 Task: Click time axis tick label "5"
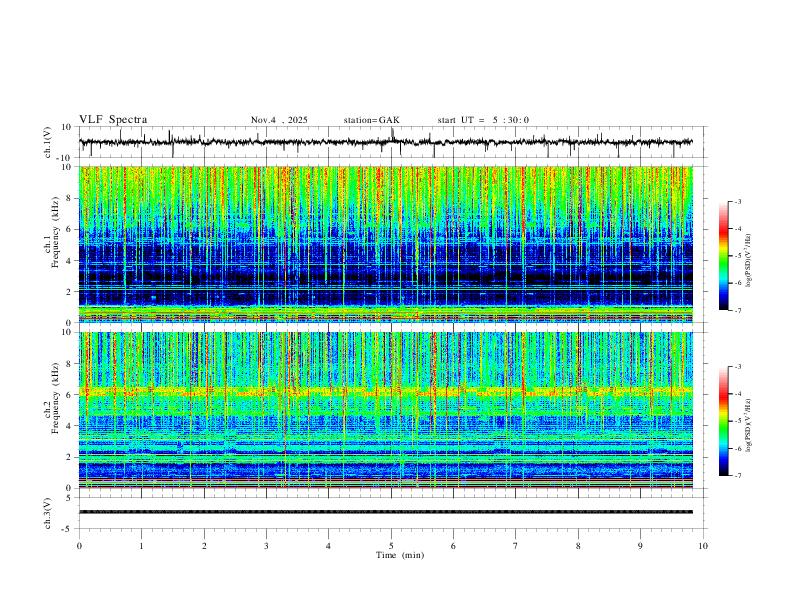(x=391, y=546)
